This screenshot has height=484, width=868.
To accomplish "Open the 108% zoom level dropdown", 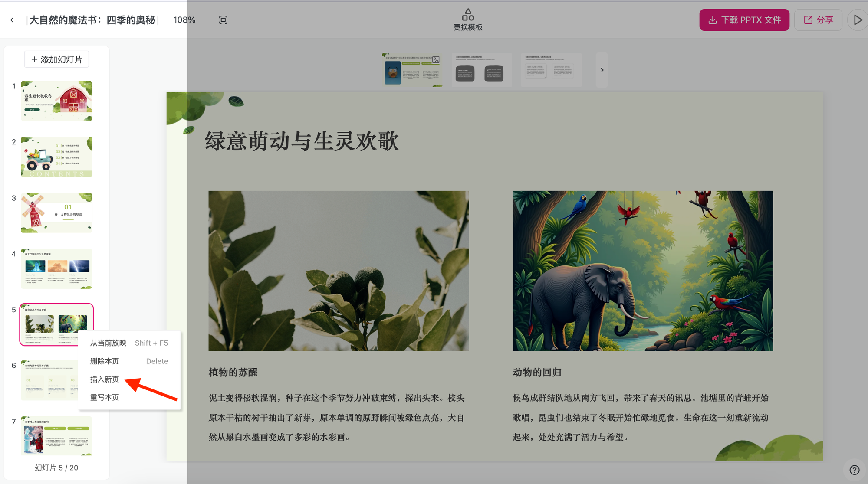I will [x=184, y=20].
